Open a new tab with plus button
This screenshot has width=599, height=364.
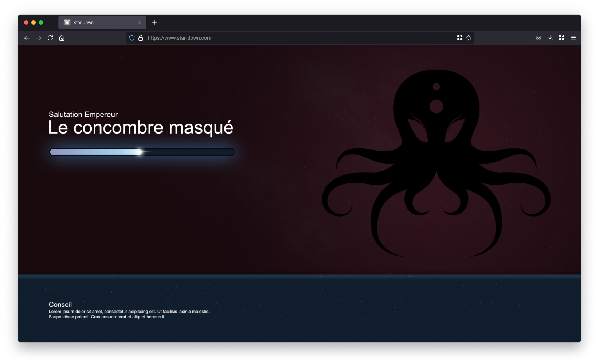154,23
